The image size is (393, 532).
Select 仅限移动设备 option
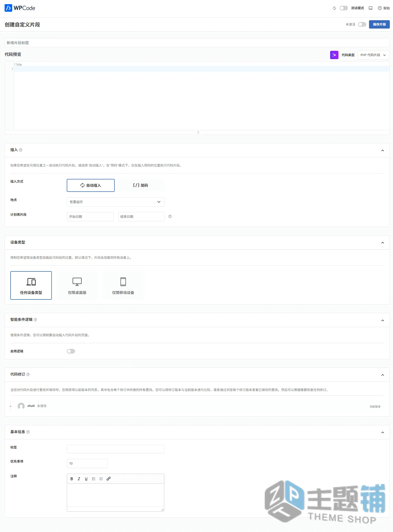[x=123, y=285]
